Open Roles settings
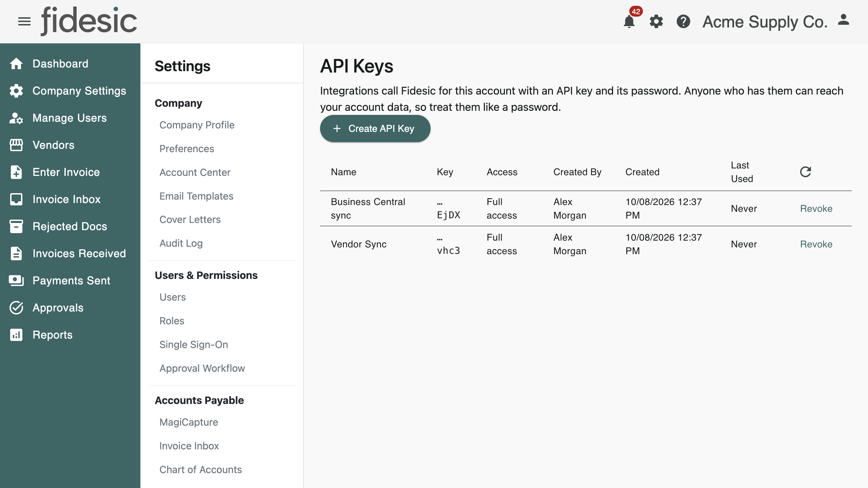The image size is (868, 488). [172, 321]
